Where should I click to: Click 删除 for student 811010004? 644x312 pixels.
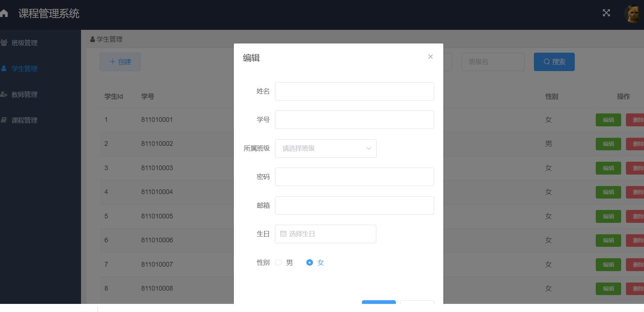[635, 192]
